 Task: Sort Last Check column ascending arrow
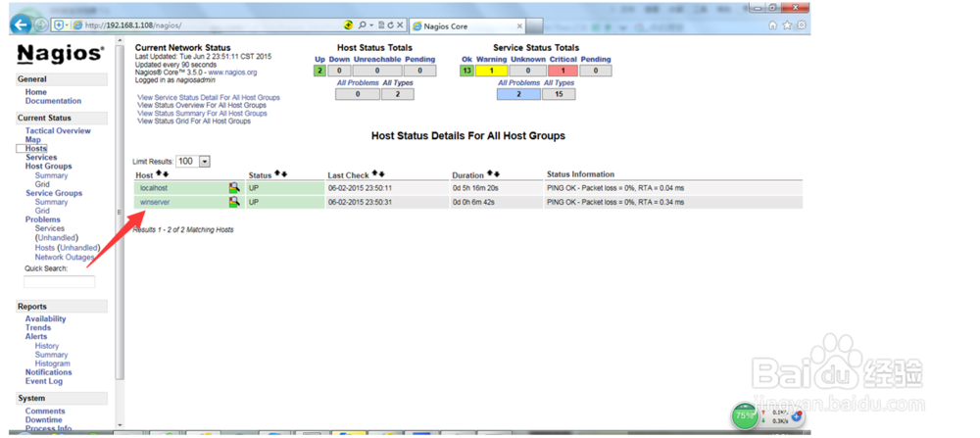374,173
